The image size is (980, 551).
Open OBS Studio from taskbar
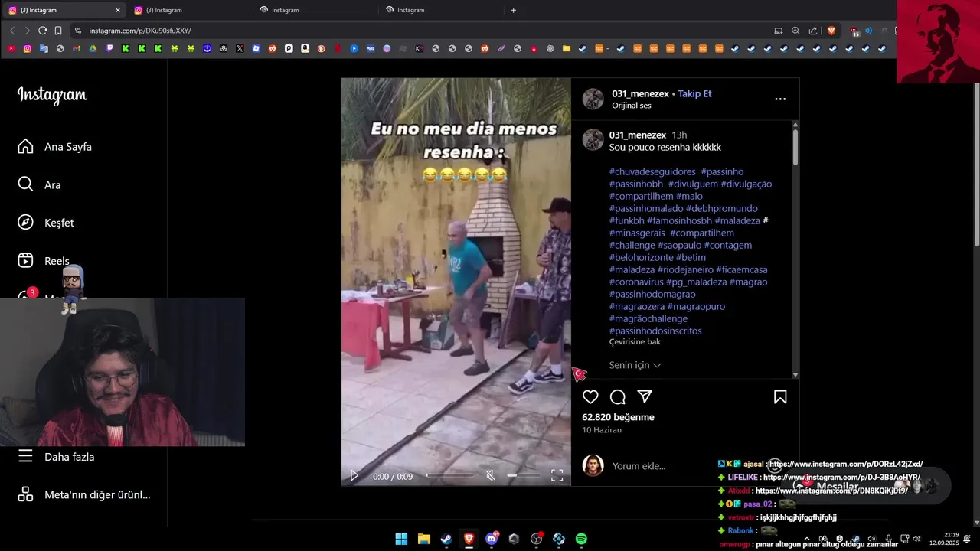click(x=537, y=539)
